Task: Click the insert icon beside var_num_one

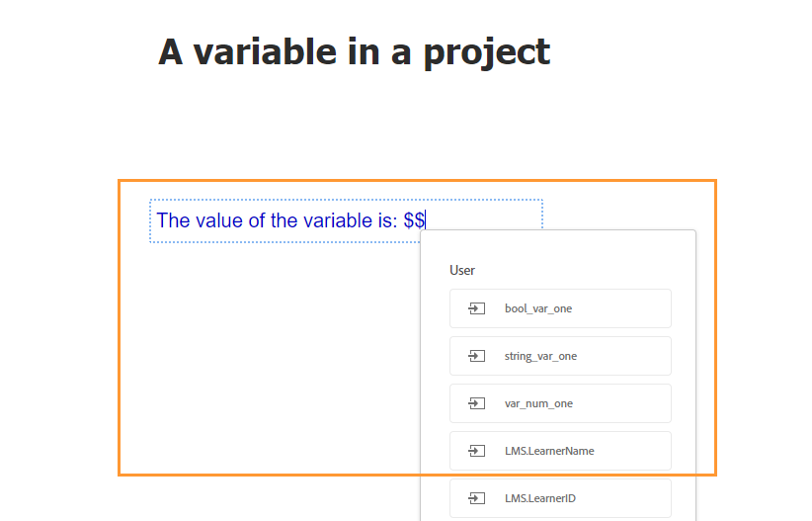Action: [476, 403]
